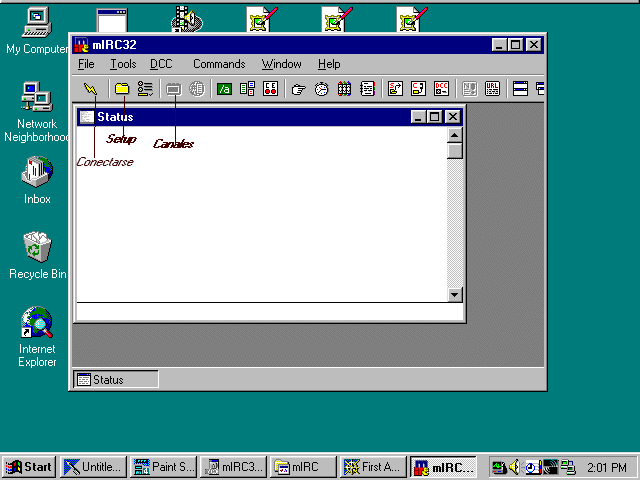640x480 pixels.
Task: Open the DCC Options icon
Action: (442, 89)
